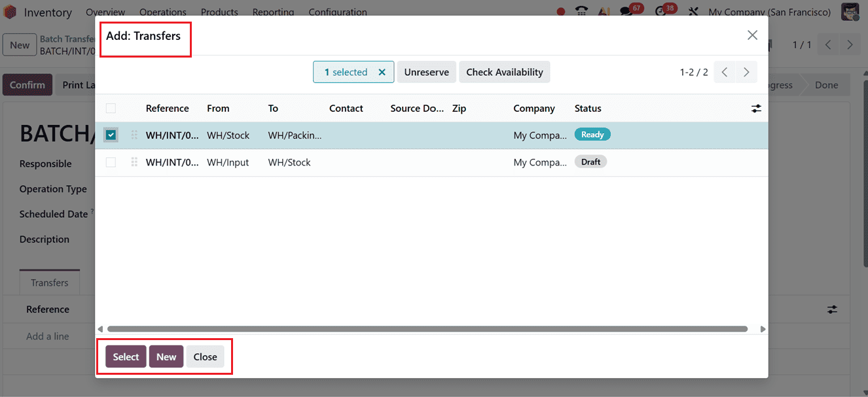Check the Draft transfer from WH/Input

click(111, 162)
